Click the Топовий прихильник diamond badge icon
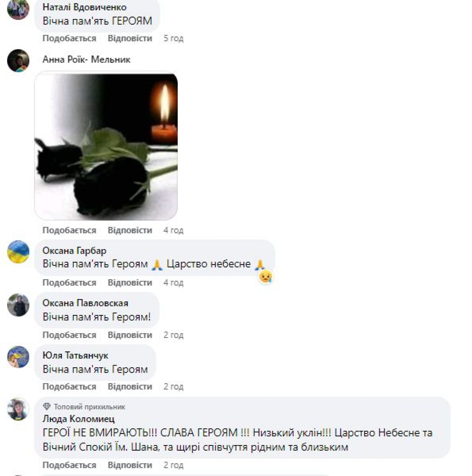 (46, 406)
